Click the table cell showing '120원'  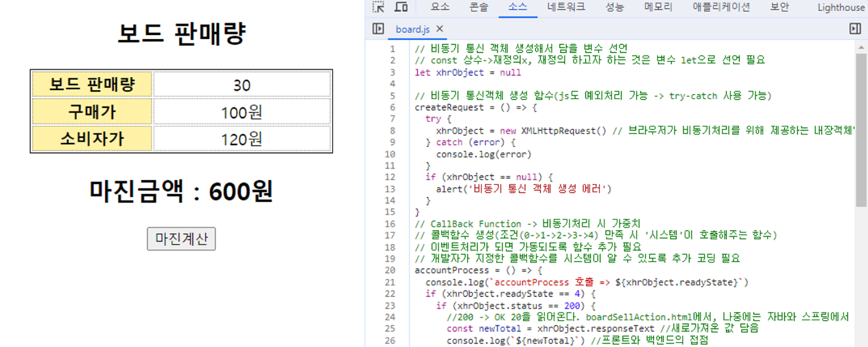click(x=242, y=138)
